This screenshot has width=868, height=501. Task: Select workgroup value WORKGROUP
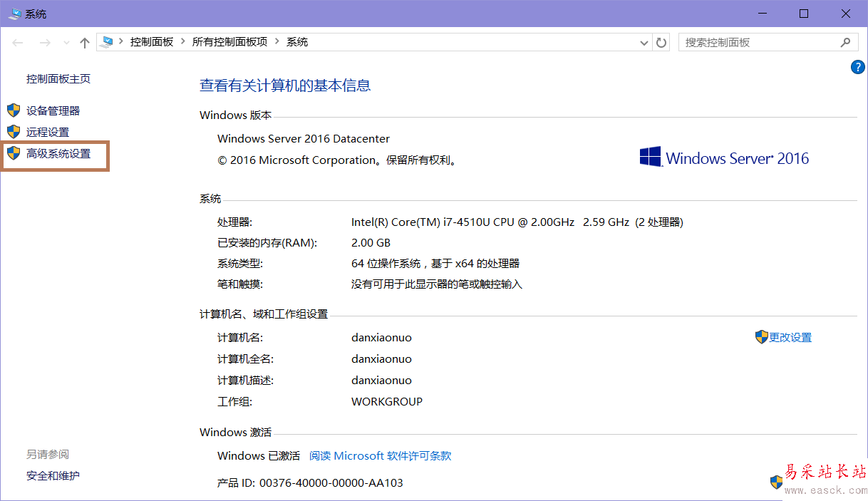(387, 402)
